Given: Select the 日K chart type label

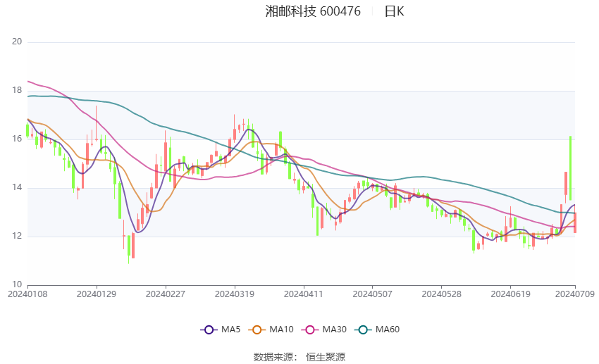Looking at the screenshot, I should coord(394,11).
